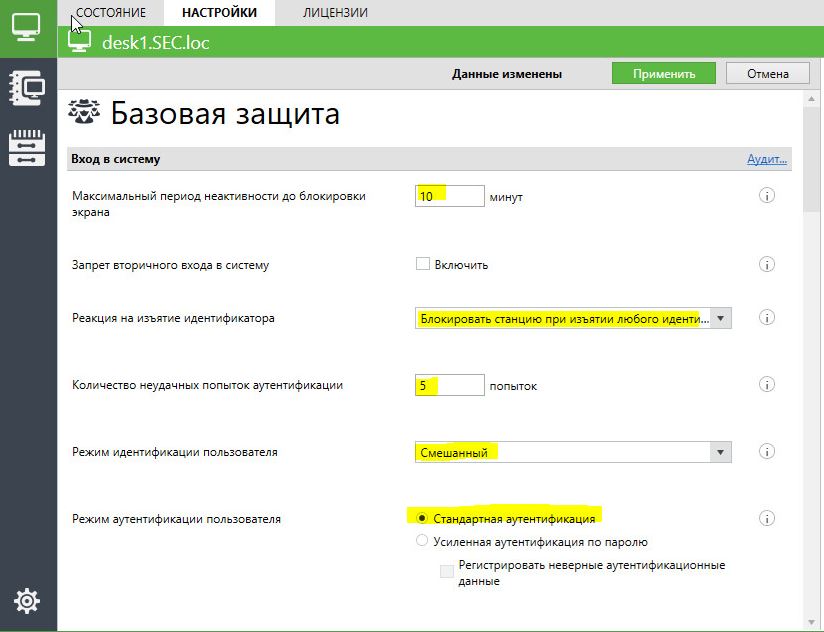Check Регистрировать неверные аутентификационные данные box

pos(447,572)
